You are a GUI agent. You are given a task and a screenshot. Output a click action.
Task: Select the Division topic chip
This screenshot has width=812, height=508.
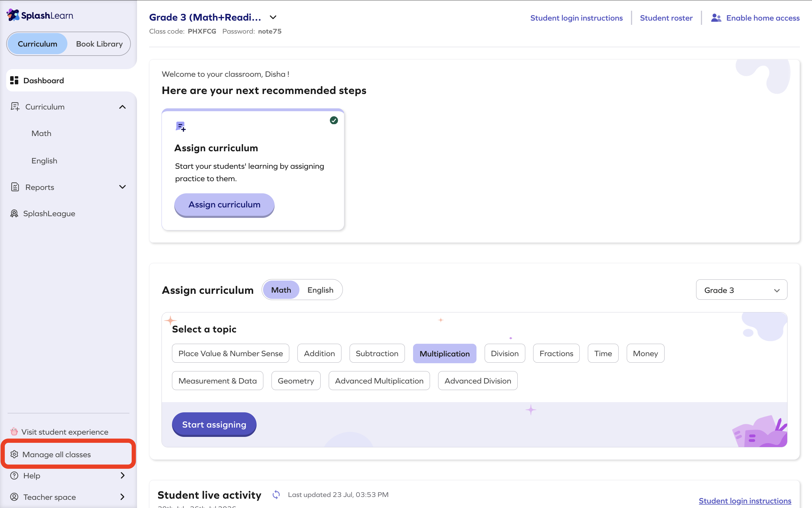[x=505, y=353]
